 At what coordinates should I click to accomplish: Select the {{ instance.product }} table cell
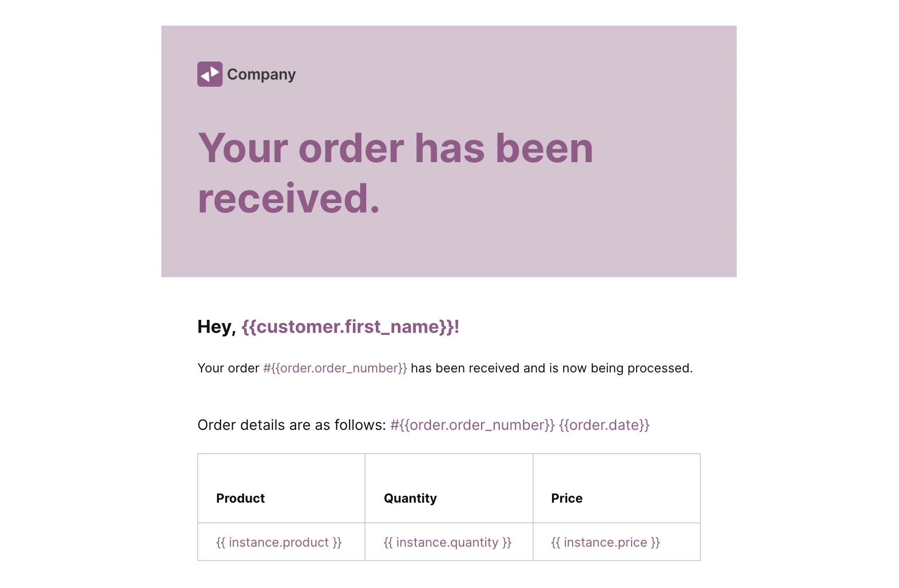coord(279,543)
